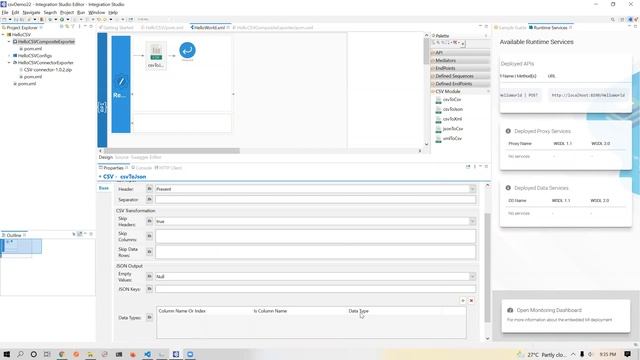This screenshot has height=360, width=640.
Task: Open the notification center on taskbar
Action: pos(627,354)
